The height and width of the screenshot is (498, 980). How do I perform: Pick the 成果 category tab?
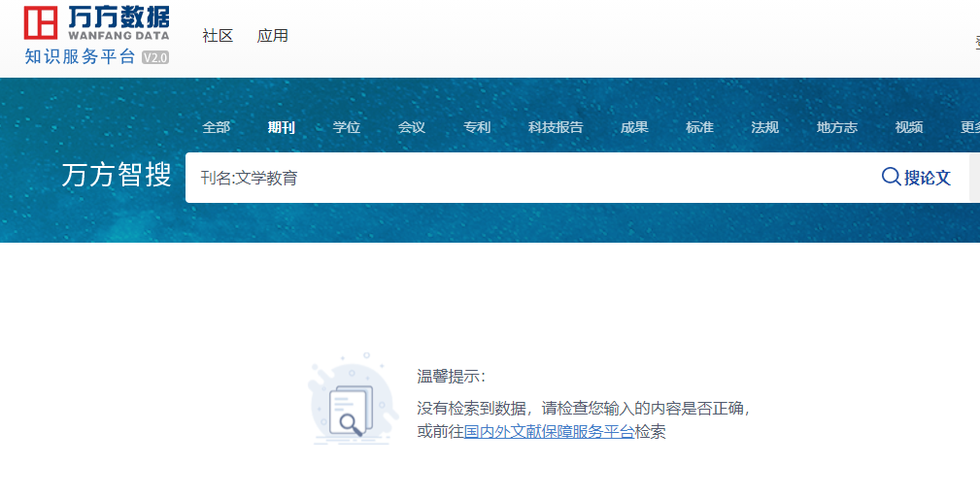(x=634, y=127)
